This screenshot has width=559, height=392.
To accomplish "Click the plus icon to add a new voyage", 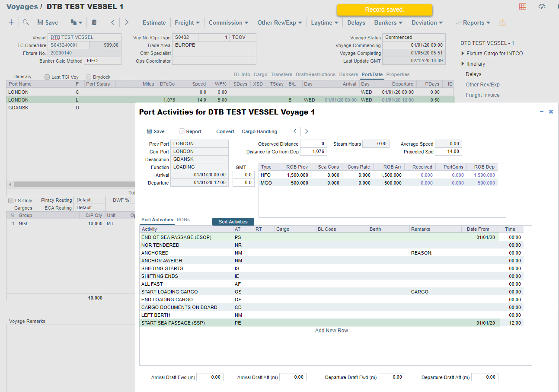I will [x=11, y=22].
